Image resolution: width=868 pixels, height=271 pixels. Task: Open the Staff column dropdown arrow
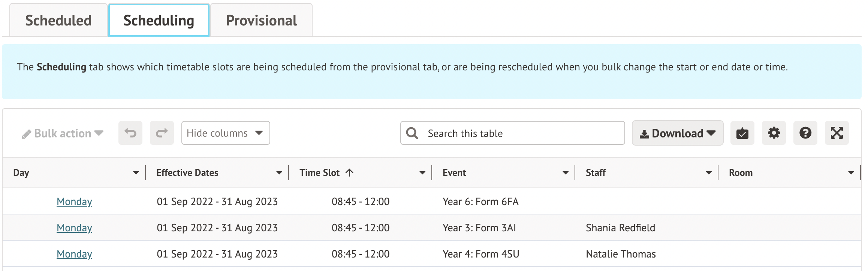click(x=709, y=173)
